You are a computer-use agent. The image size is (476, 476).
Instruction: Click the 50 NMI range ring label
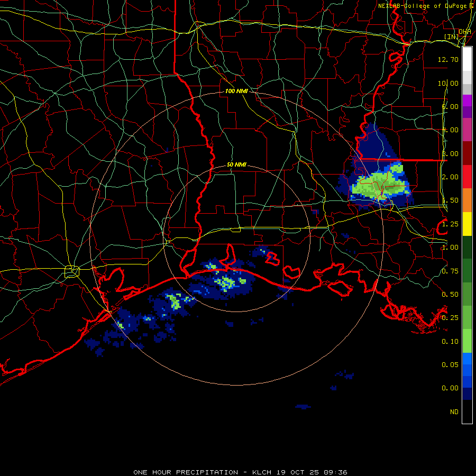236,164
